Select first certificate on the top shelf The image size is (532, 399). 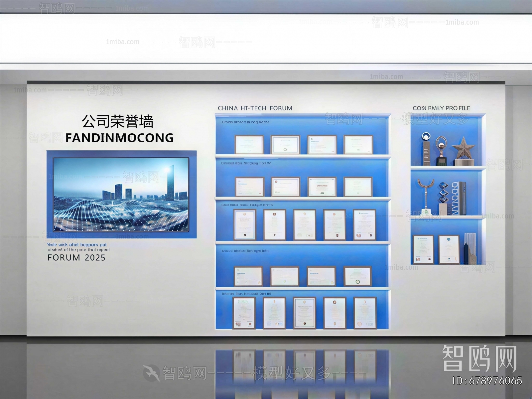[249, 145]
